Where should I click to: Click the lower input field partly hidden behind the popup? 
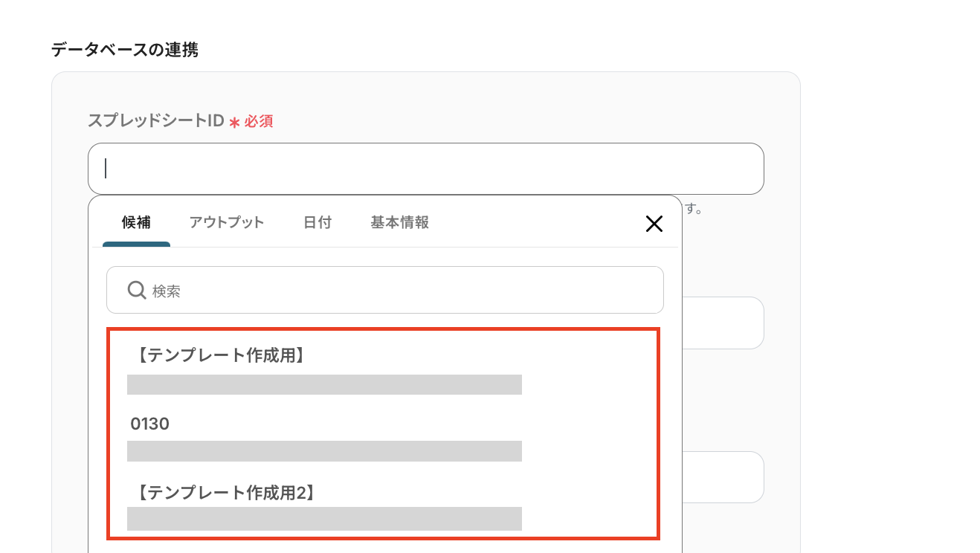click(x=723, y=476)
